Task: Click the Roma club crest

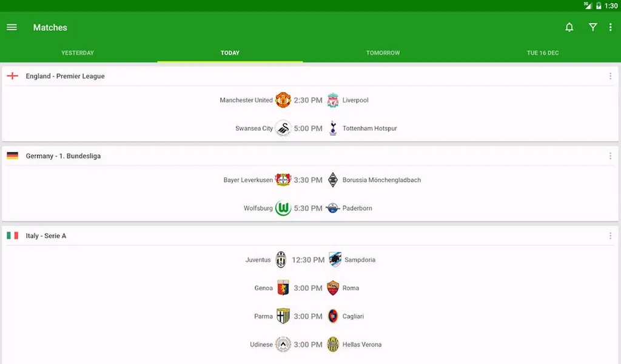Action: click(x=333, y=288)
